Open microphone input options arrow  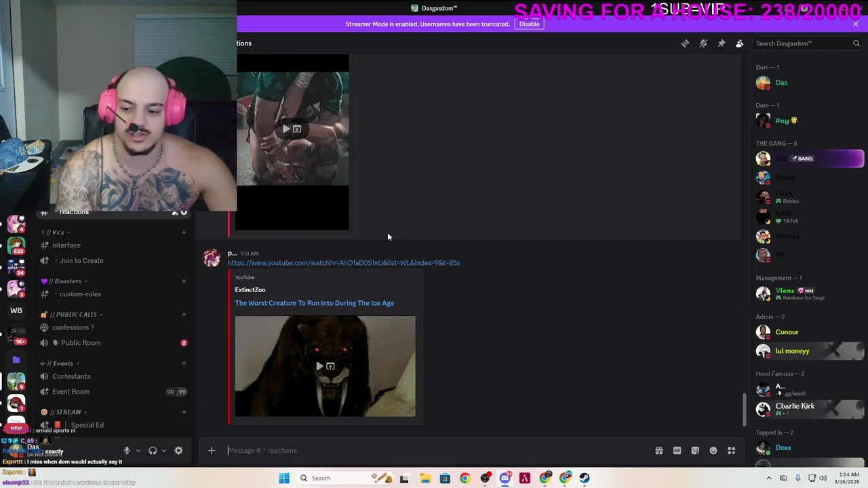click(x=138, y=451)
